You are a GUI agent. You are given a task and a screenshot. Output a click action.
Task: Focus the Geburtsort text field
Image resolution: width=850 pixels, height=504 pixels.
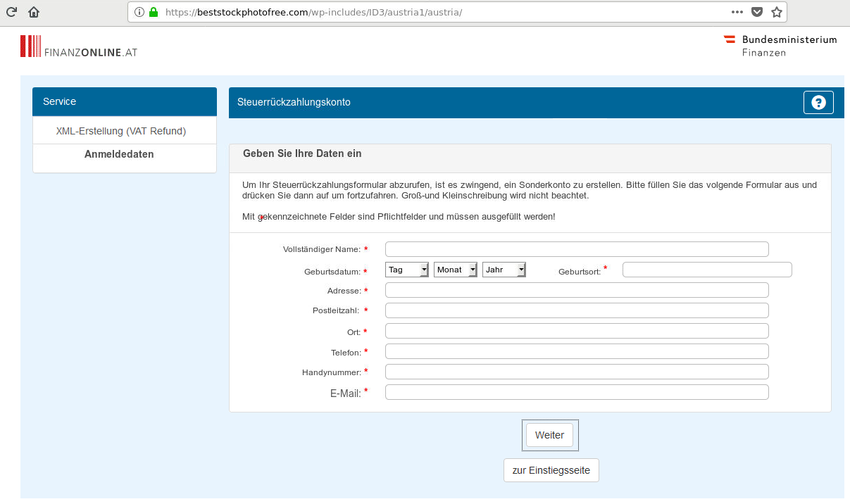pos(707,270)
